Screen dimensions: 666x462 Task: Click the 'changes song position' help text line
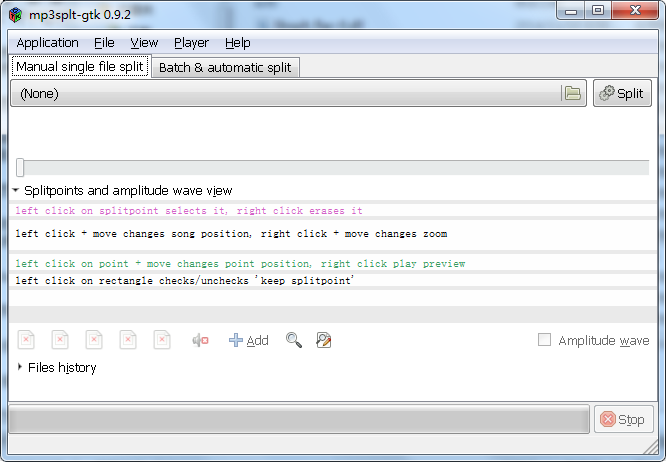click(231, 234)
